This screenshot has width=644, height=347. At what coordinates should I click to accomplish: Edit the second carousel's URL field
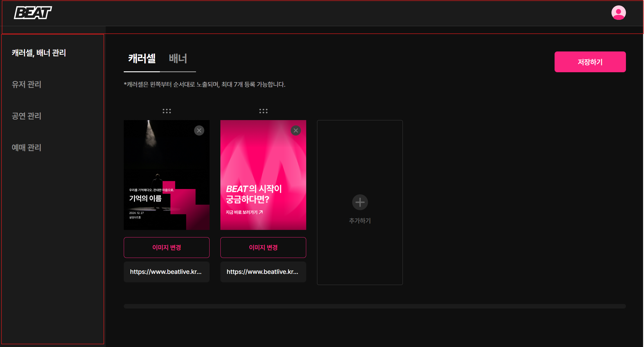point(263,272)
